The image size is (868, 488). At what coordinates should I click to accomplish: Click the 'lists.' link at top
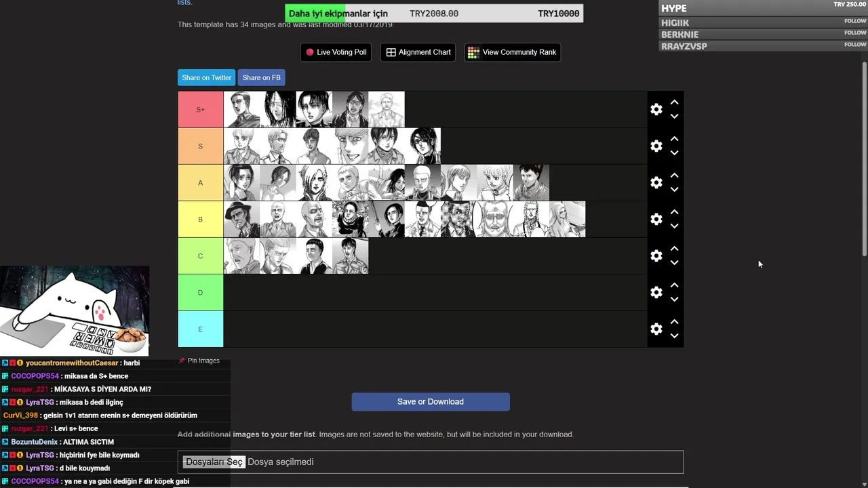(184, 3)
